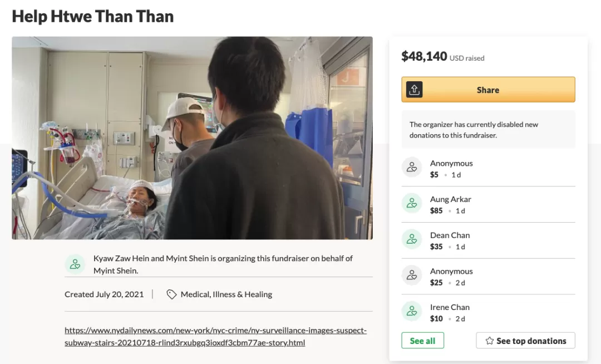
Task: Click the first Anonymous donor avatar icon
Action: (x=412, y=167)
